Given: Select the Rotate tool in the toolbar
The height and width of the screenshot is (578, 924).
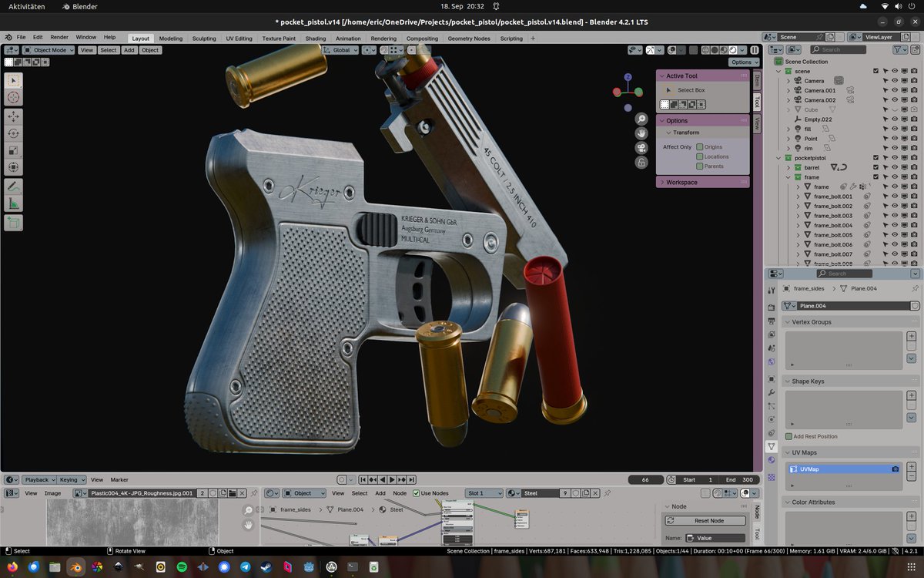Looking at the screenshot, I should [x=13, y=133].
